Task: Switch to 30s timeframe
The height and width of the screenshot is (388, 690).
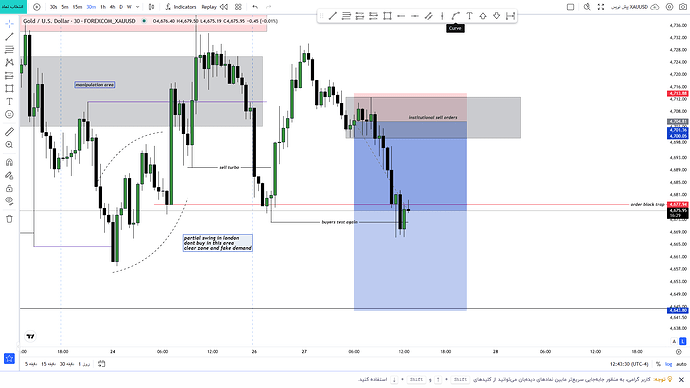Action: [53, 7]
